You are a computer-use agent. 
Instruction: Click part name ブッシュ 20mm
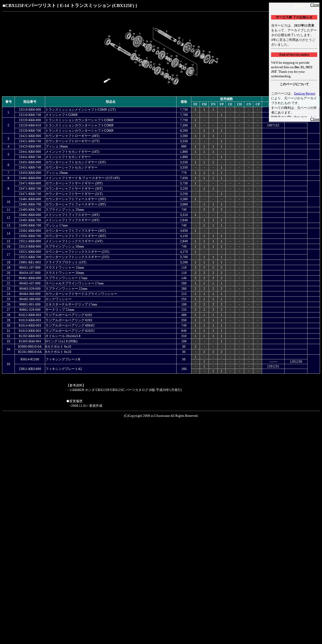[x=56, y=173]
